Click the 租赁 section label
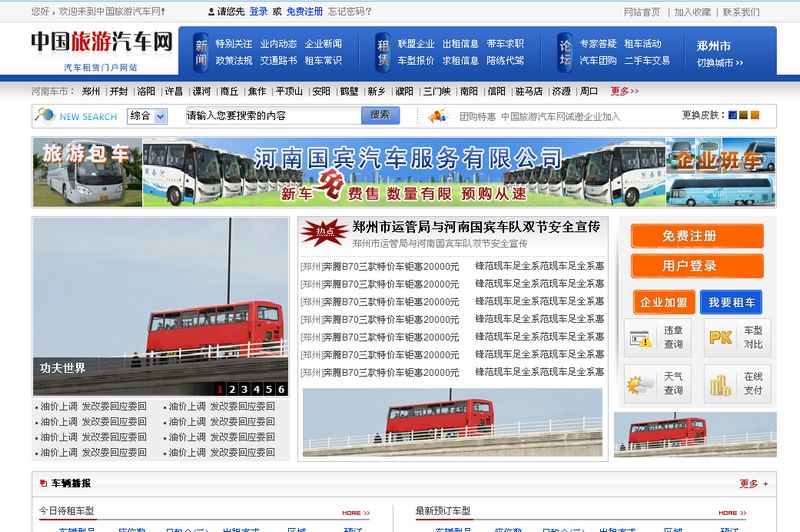The image size is (800, 532). (x=383, y=52)
